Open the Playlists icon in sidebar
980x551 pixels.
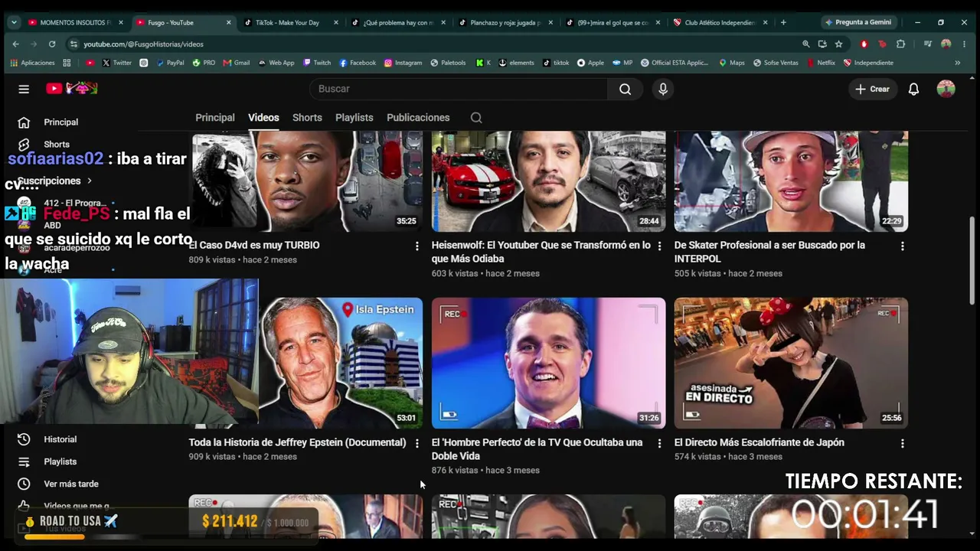pyautogui.click(x=24, y=461)
